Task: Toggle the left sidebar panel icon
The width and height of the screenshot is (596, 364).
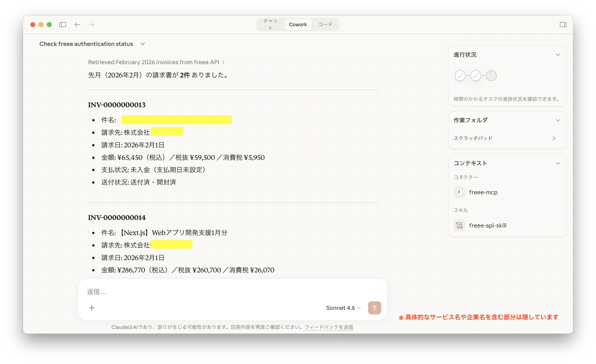Action: (63, 25)
